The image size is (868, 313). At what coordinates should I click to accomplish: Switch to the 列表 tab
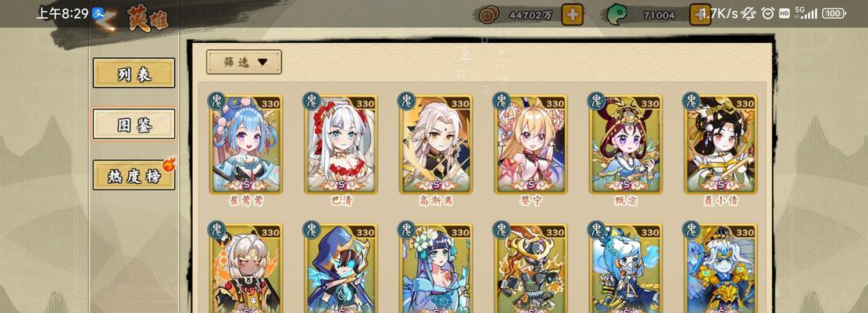tap(134, 73)
